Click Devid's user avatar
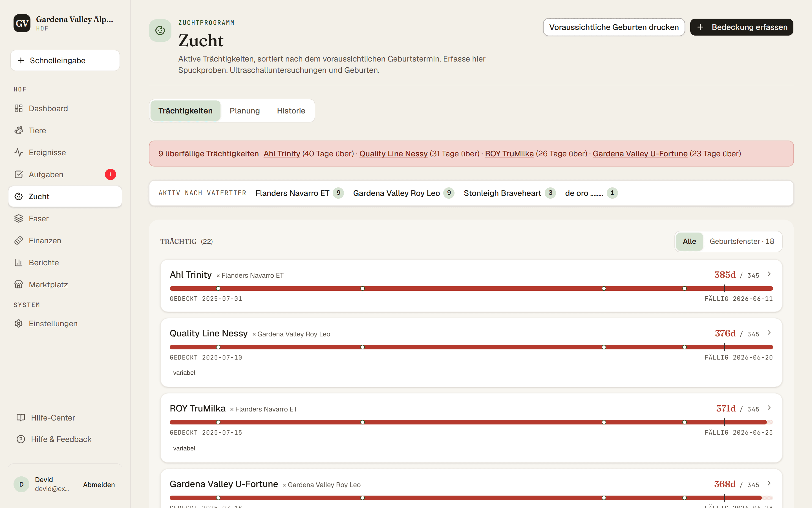 21,484
